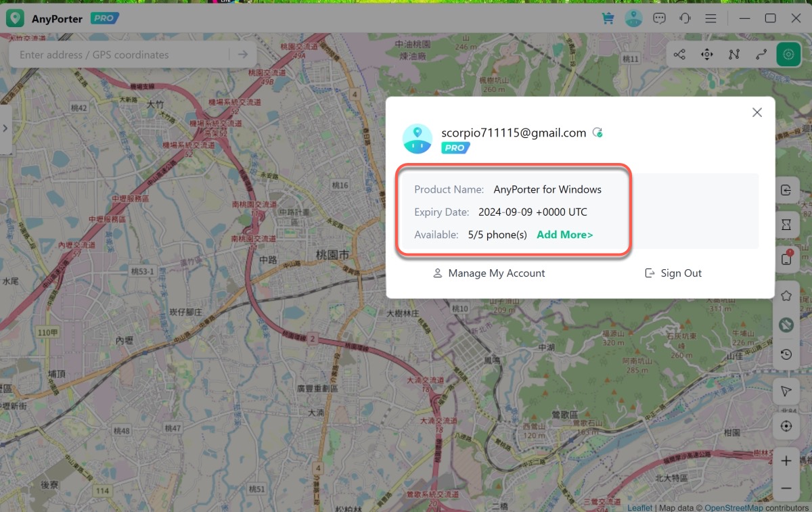812x512 pixels.
Task: Click the Add More> link
Action: pyautogui.click(x=564, y=235)
